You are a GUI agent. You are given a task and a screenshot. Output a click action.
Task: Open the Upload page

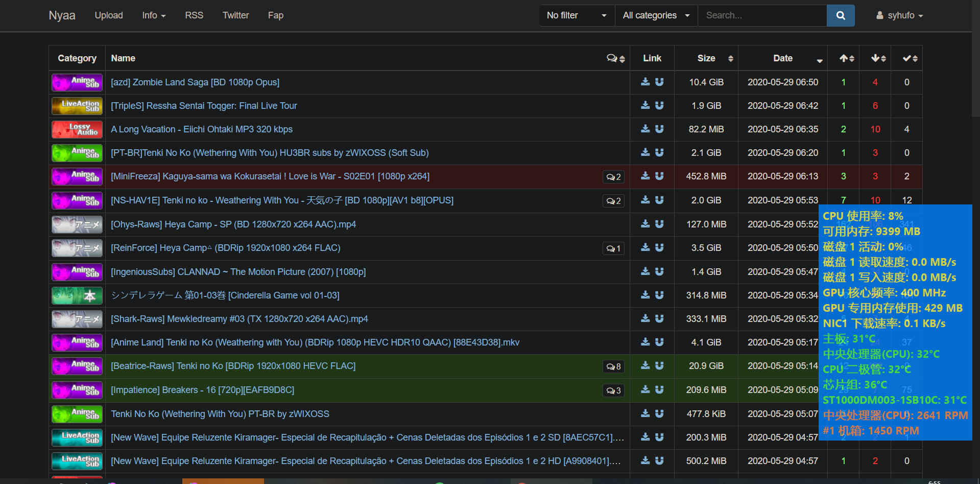(109, 15)
